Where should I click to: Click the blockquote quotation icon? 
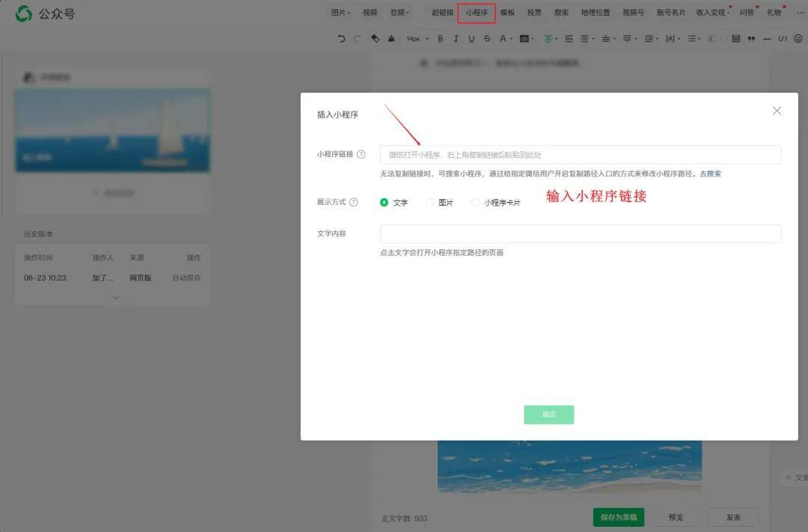tap(751, 39)
